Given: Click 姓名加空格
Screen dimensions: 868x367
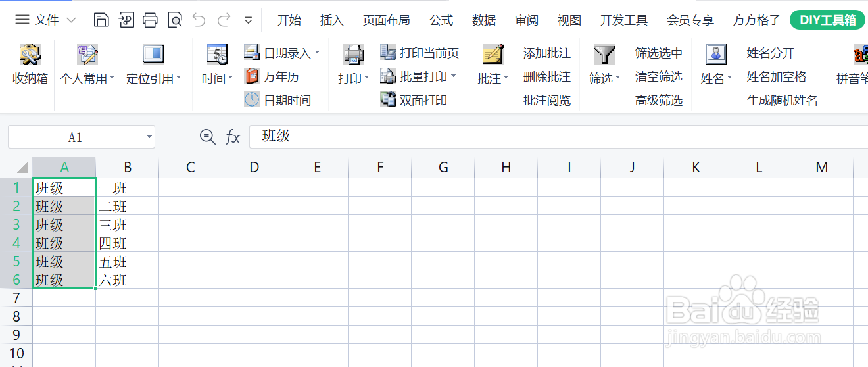Looking at the screenshot, I should coord(777,76).
